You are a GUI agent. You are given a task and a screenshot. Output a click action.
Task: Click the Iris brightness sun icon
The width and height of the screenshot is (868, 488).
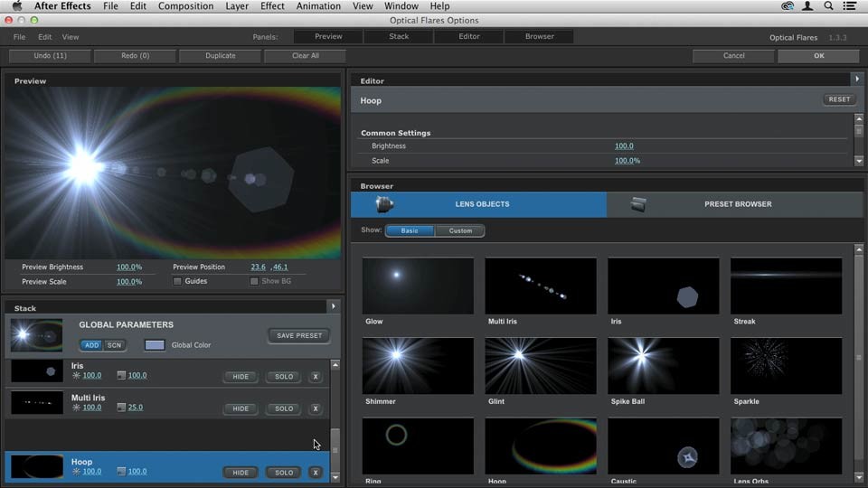point(76,375)
